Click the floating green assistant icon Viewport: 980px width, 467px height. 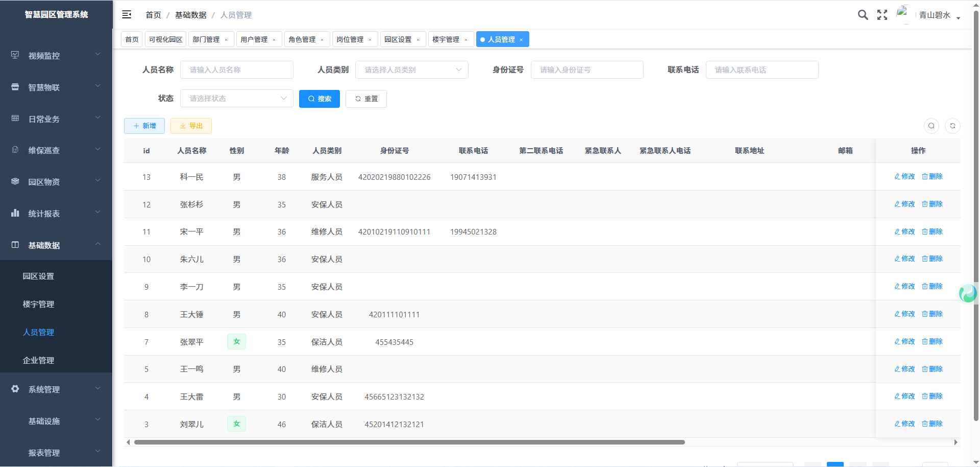(x=968, y=293)
